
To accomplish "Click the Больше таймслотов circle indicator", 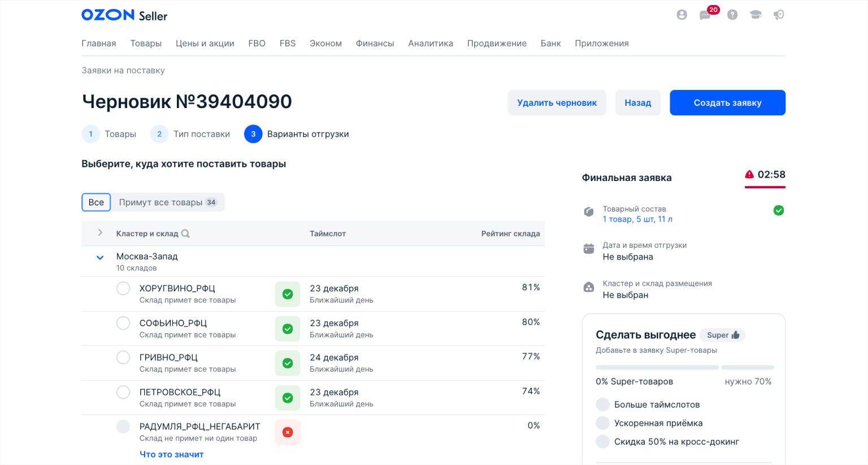I will click(603, 404).
